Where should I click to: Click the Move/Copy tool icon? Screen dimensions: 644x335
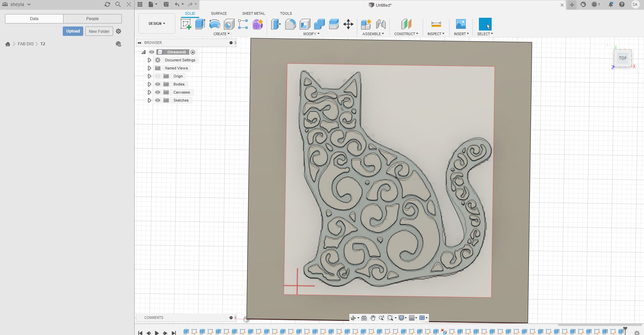pyautogui.click(x=348, y=24)
